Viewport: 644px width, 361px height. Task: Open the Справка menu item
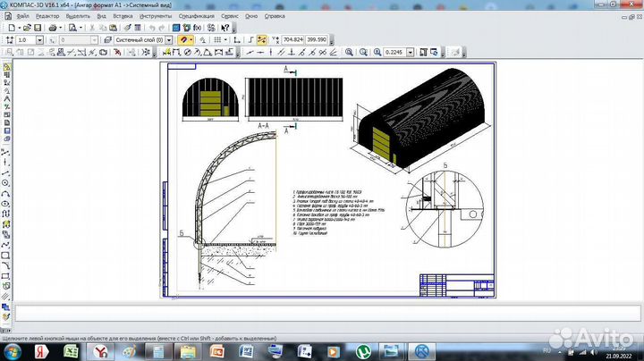pos(275,16)
